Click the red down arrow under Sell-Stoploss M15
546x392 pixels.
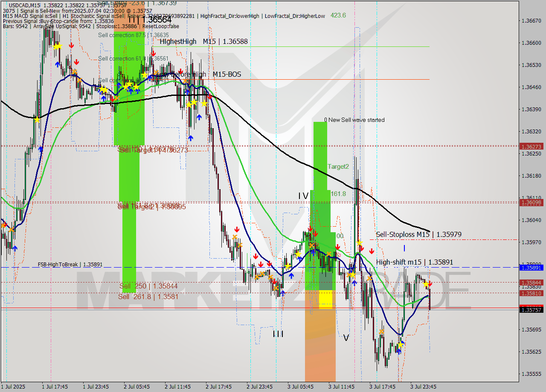click(x=372, y=251)
